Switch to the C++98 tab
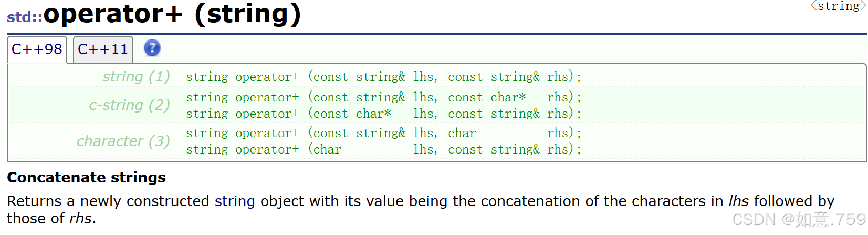Image resolution: width=868 pixels, height=235 pixels. click(37, 49)
